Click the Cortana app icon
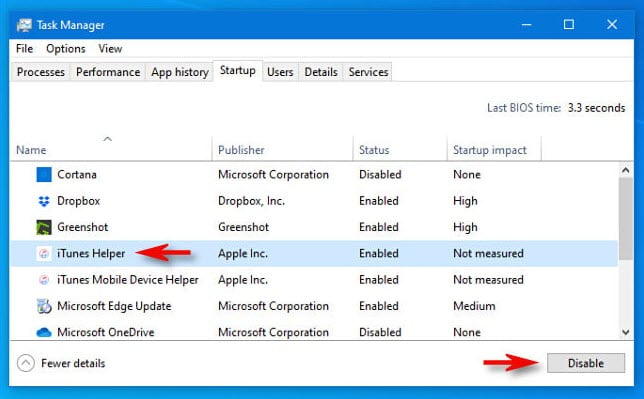Image resolution: width=644 pixels, height=399 pixels. [44, 174]
